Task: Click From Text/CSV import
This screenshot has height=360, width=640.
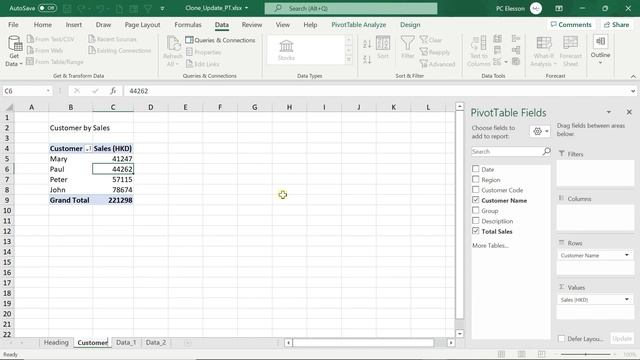Action: [x=51, y=39]
